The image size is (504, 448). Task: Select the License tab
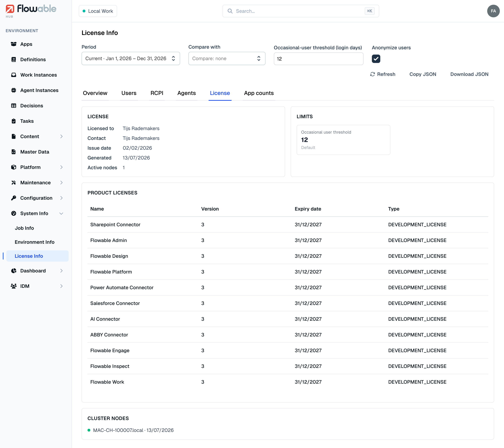(x=220, y=93)
